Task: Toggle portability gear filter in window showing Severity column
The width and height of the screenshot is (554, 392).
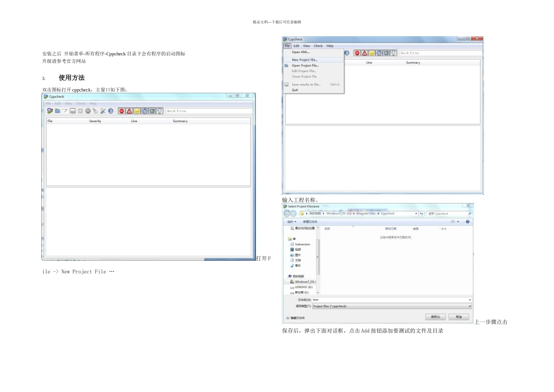Action: click(145, 111)
